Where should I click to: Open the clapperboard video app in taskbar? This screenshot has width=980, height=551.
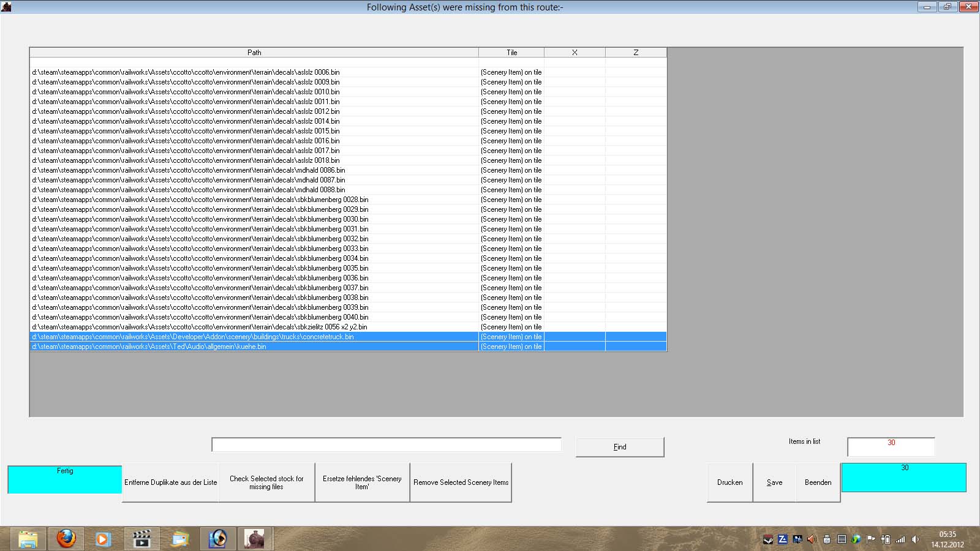[x=141, y=539]
